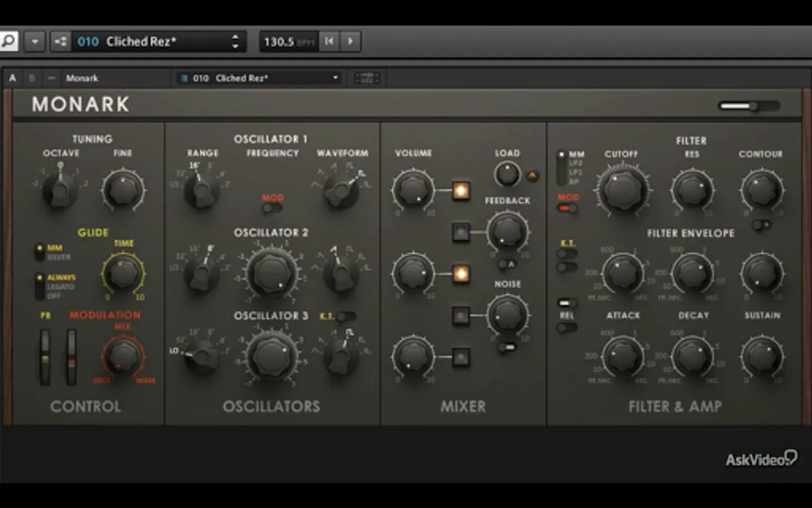Toggle the noise type switch below Noise knob
Image resolution: width=812 pixels, height=508 pixels.
(x=507, y=347)
